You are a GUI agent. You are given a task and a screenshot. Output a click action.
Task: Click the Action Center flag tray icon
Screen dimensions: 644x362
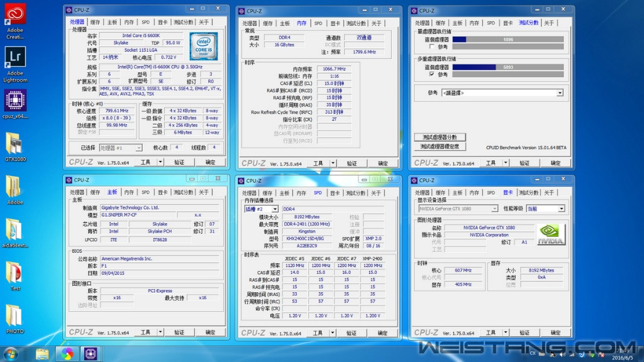tap(601, 354)
